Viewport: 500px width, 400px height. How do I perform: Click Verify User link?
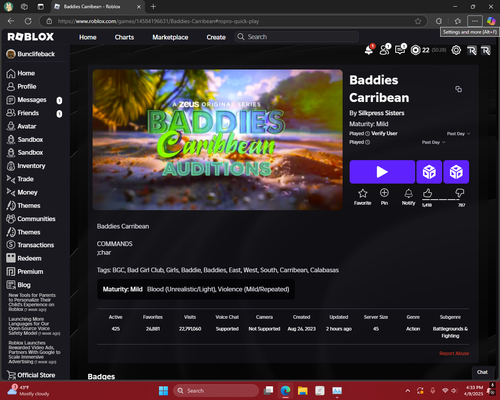click(384, 133)
